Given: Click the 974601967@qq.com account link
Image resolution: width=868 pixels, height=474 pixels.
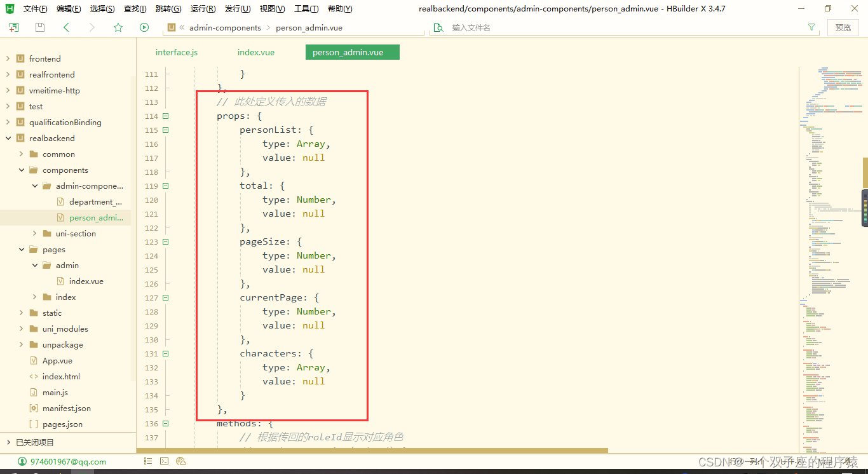Looking at the screenshot, I should coord(68,462).
